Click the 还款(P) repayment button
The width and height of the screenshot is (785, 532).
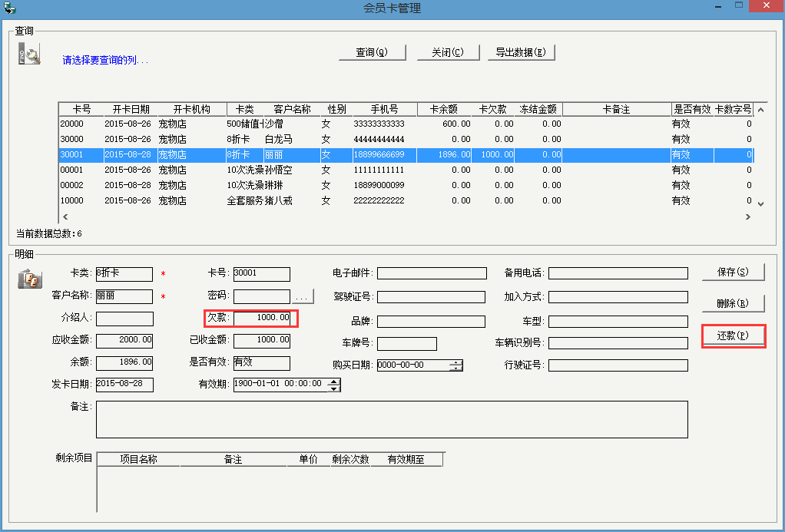point(733,335)
